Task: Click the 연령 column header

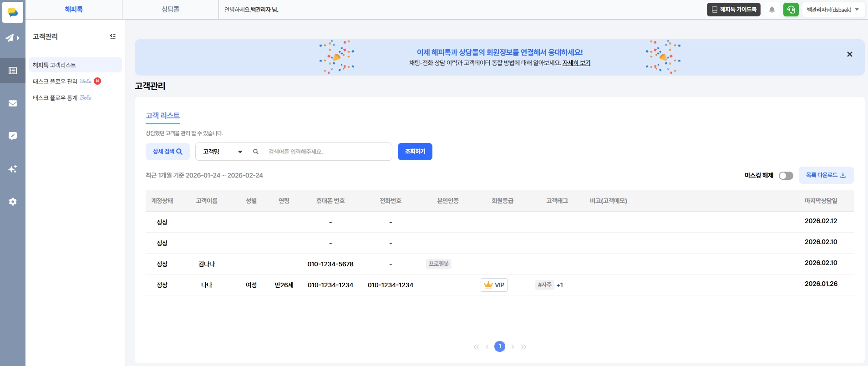Action: tap(284, 201)
